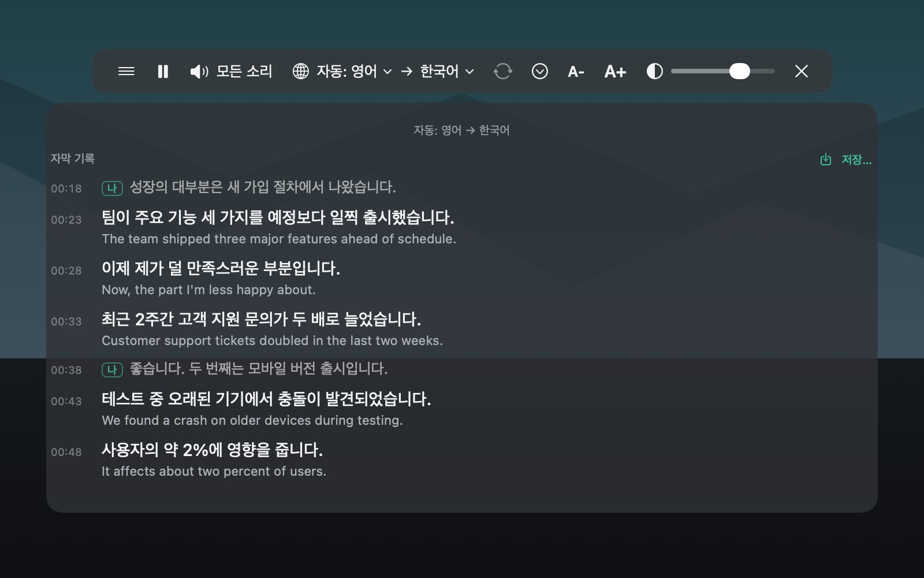
Task: Open the hamburger menu icon
Action: point(126,71)
